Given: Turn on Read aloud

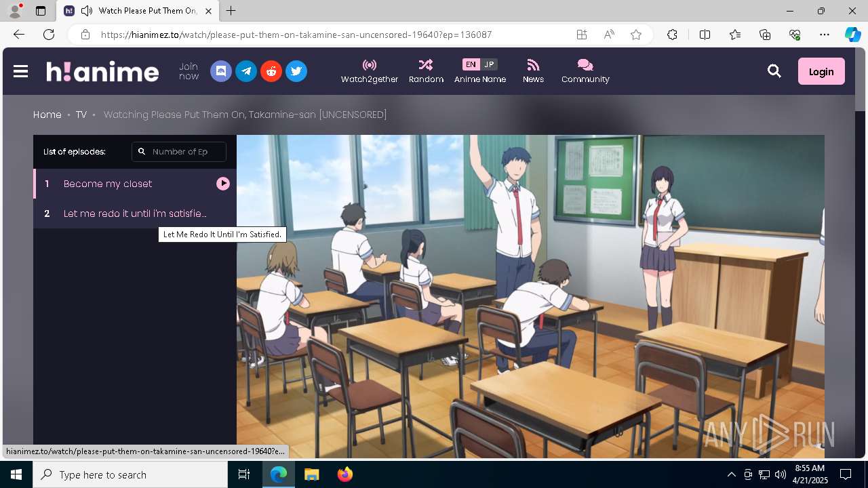Looking at the screenshot, I should click(609, 35).
